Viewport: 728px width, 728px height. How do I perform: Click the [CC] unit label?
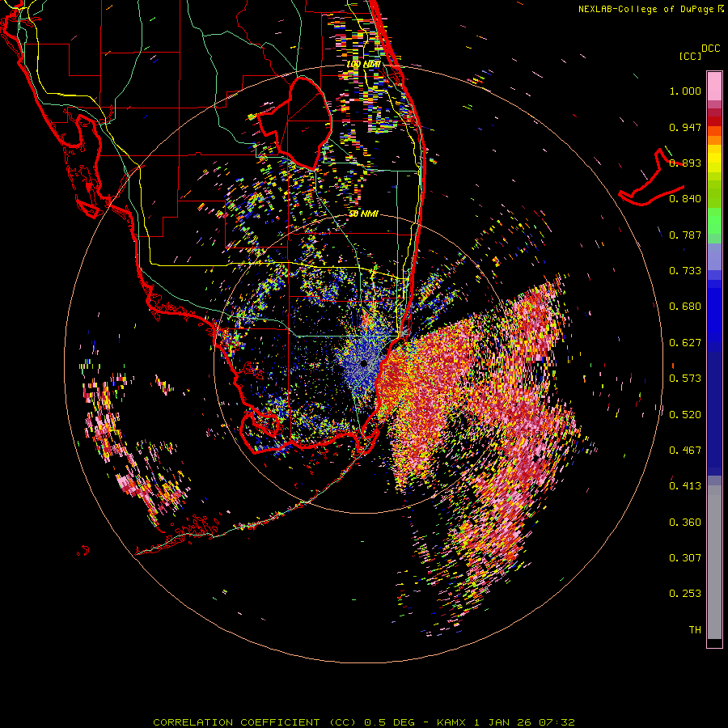tap(690, 56)
